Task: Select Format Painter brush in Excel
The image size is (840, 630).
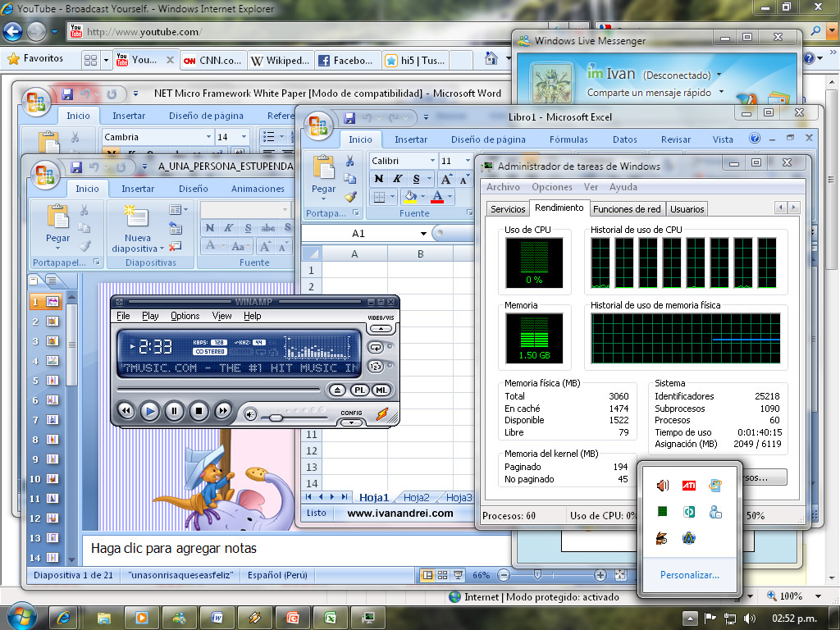Action: [x=350, y=197]
